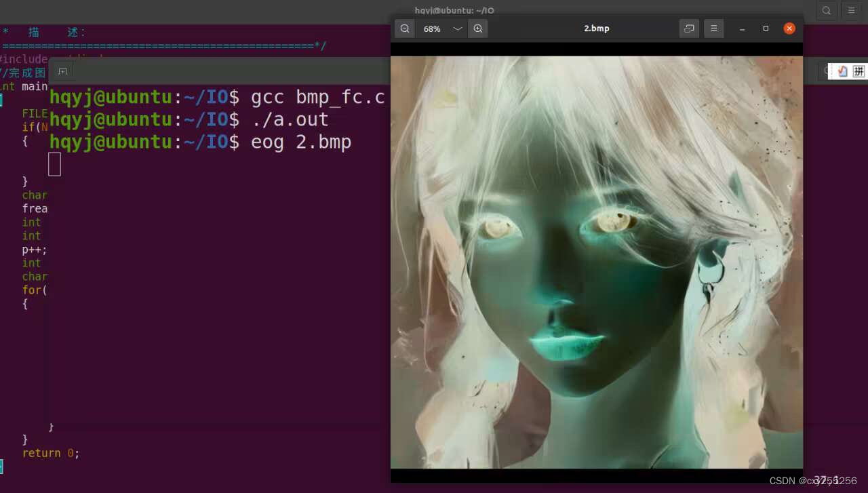Image resolution: width=868 pixels, height=493 pixels.
Task: Click the './a.out' command line
Action: click(290, 120)
